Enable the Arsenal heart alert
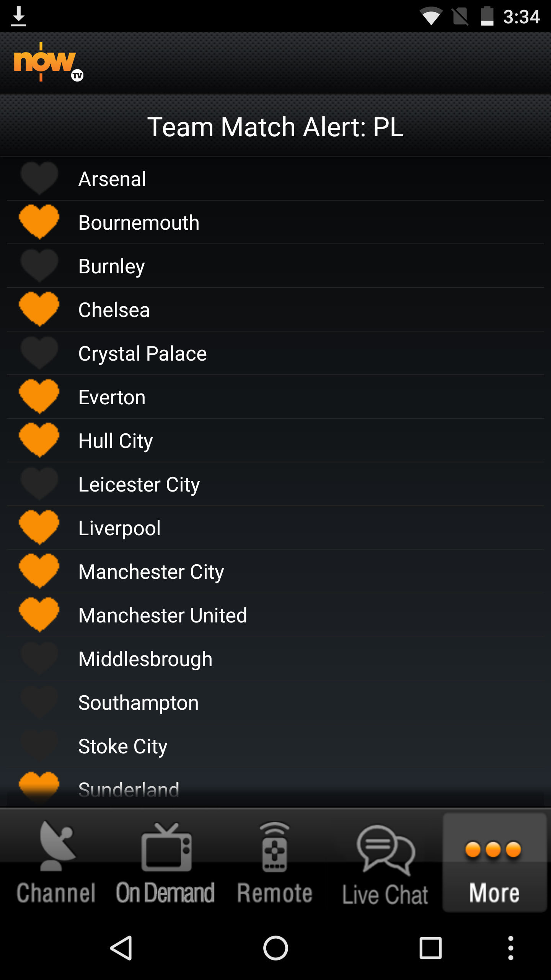The height and width of the screenshot is (980, 551). coord(39,178)
